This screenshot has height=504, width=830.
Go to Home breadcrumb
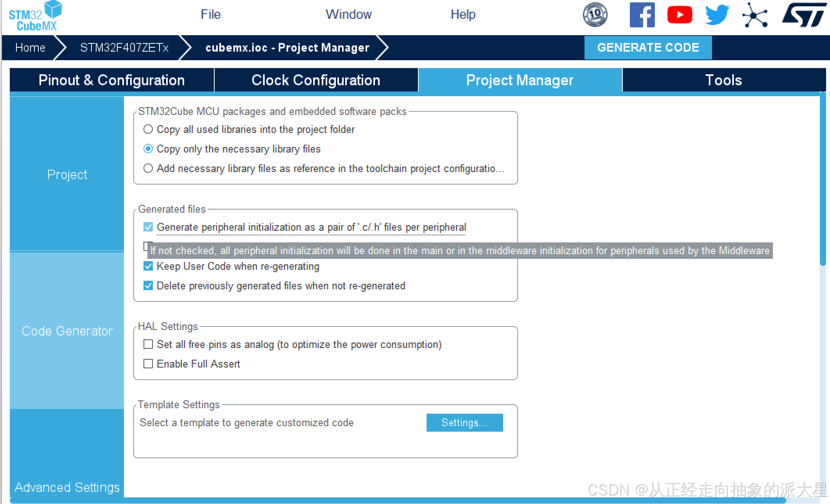[30, 48]
